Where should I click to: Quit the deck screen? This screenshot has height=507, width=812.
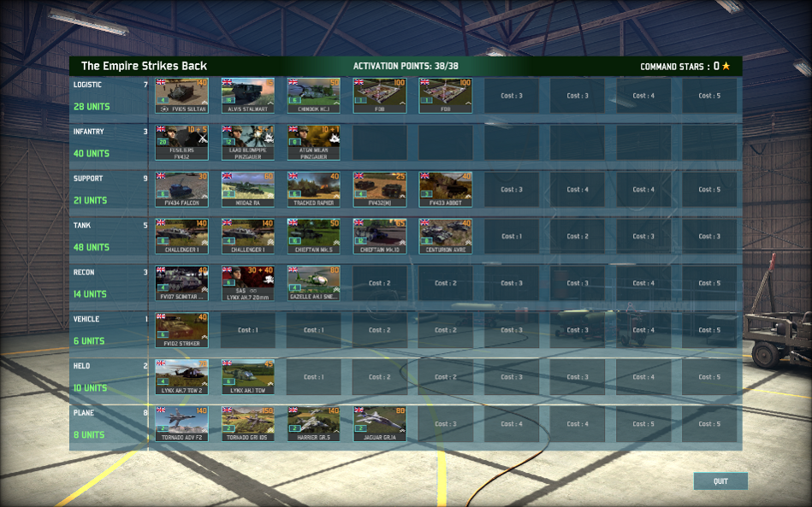pyautogui.click(x=720, y=481)
